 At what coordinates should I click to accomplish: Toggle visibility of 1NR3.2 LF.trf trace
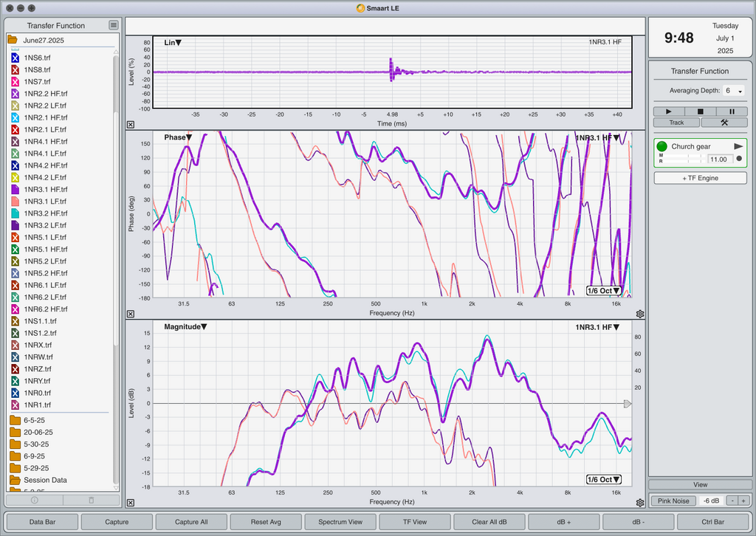click(x=15, y=225)
